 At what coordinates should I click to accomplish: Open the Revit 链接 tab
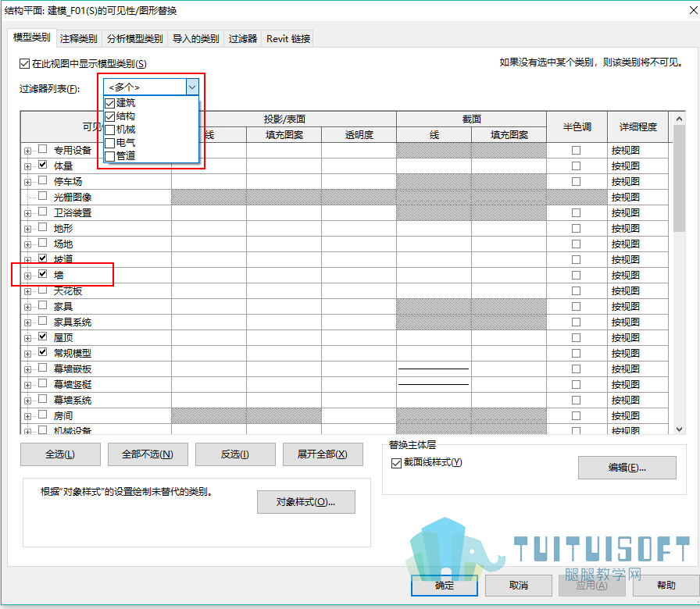tap(288, 39)
